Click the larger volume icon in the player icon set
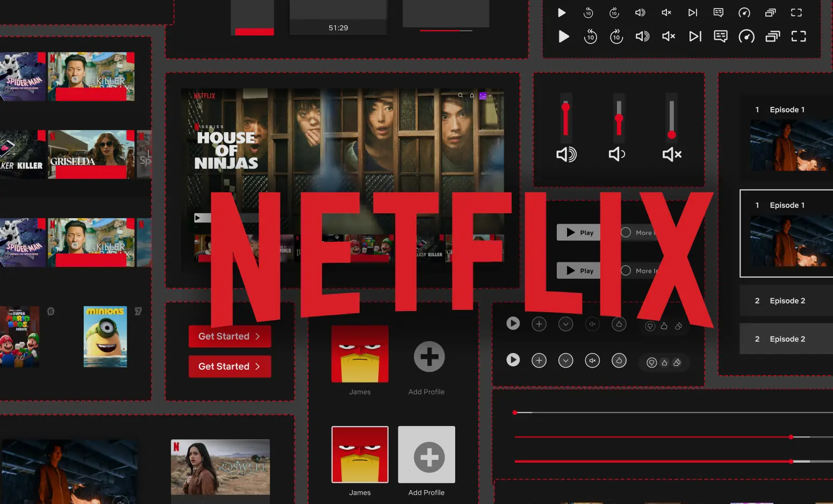The height and width of the screenshot is (504, 833). pos(642,37)
